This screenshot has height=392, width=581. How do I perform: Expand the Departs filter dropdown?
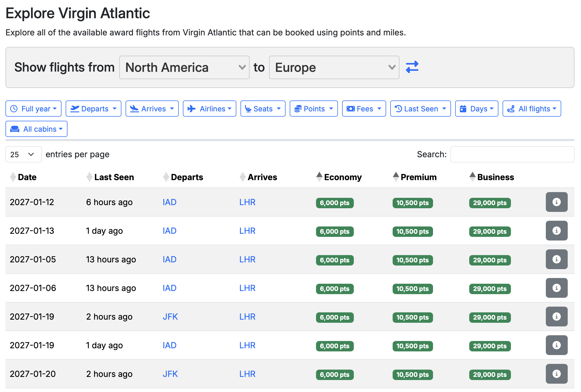94,109
